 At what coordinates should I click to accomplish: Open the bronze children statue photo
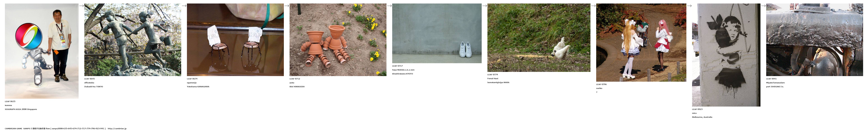[133, 40]
